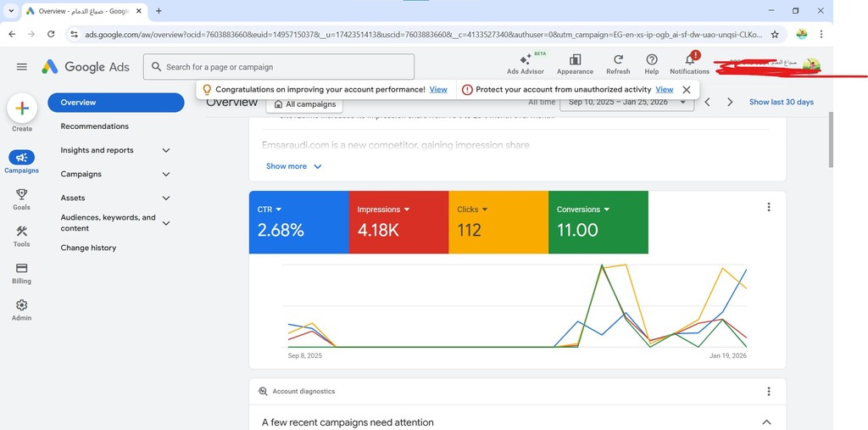Open the Admin gear icon
Viewport: 868px width, 430px height.
tap(22, 305)
